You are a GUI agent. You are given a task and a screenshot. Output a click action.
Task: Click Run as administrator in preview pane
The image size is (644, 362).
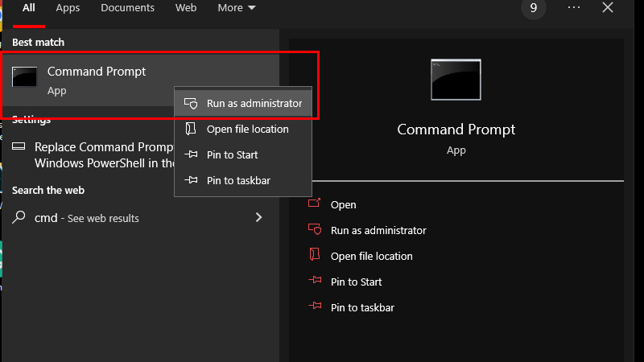378,231
